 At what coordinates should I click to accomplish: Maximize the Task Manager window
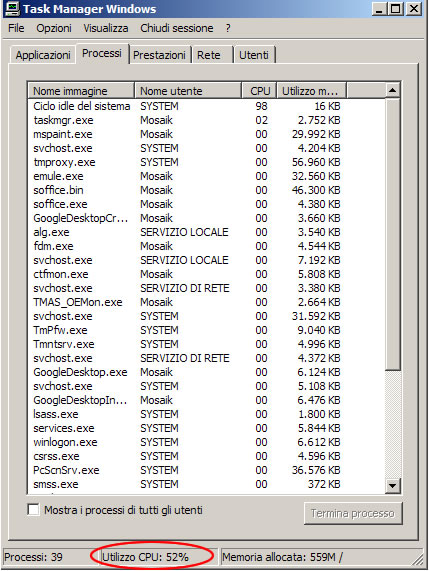pos(396,9)
